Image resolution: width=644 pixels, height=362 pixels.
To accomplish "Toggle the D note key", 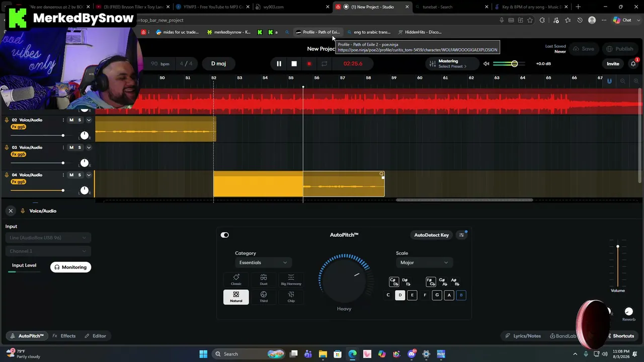I will point(400,296).
